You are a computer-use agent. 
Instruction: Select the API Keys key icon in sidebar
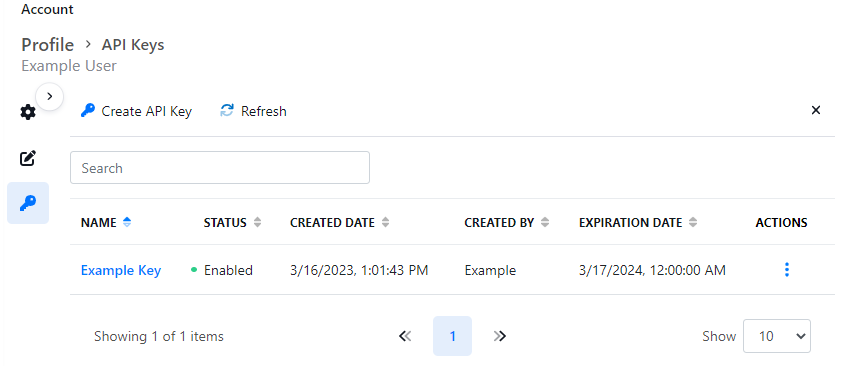[x=28, y=203]
